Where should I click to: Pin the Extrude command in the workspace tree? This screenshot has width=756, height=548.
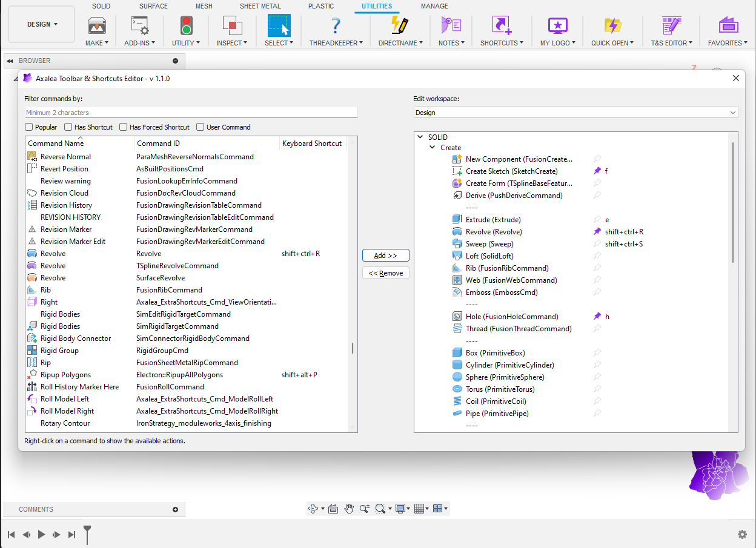[597, 220]
